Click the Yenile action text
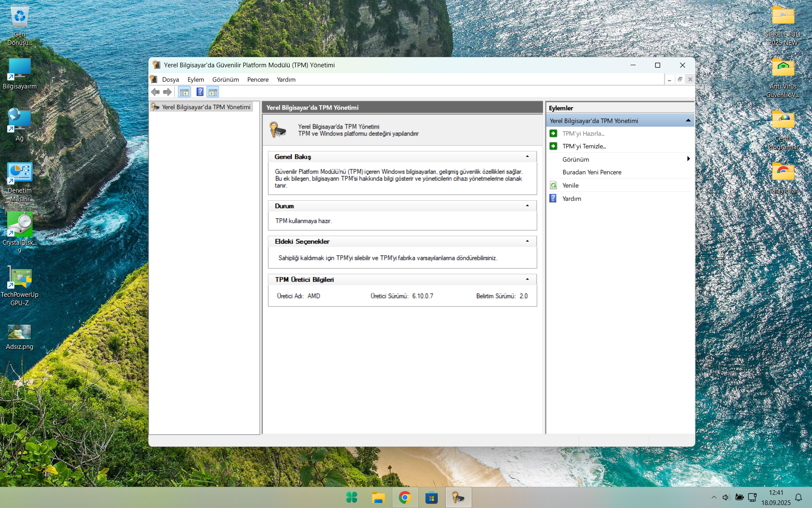This screenshot has height=508, width=812. click(x=571, y=185)
